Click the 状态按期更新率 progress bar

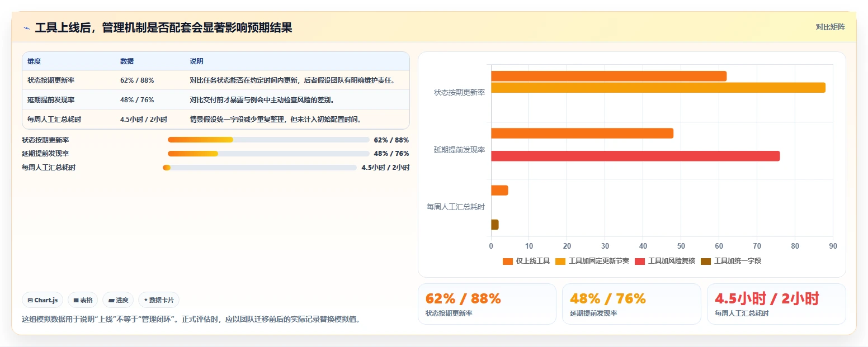tap(268, 140)
